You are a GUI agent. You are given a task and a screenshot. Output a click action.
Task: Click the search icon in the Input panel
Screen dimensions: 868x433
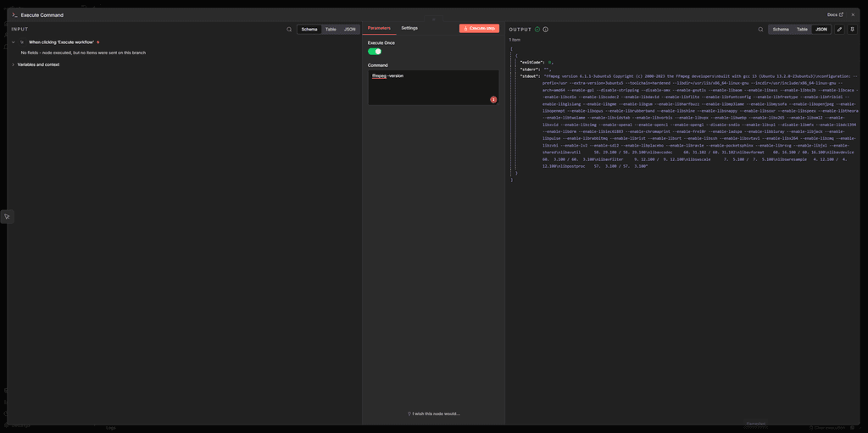pyautogui.click(x=289, y=30)
